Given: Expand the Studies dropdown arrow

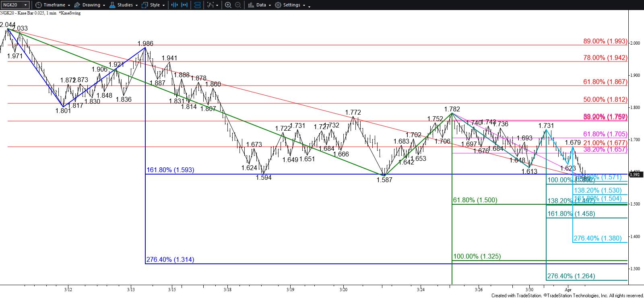Looking at the screenshot, I should (x=136, y=5).
